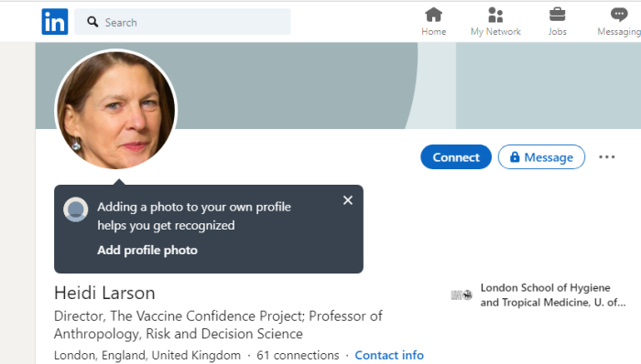Open Heidi Larson's profile photo

[x=116, y=110]
